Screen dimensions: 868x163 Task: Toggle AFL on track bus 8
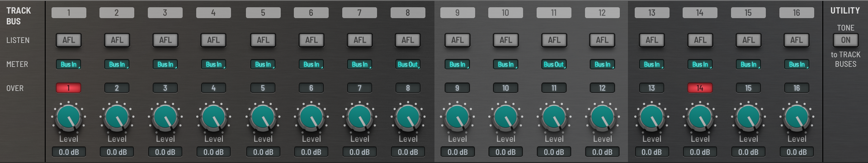click(x=408, y=40)
